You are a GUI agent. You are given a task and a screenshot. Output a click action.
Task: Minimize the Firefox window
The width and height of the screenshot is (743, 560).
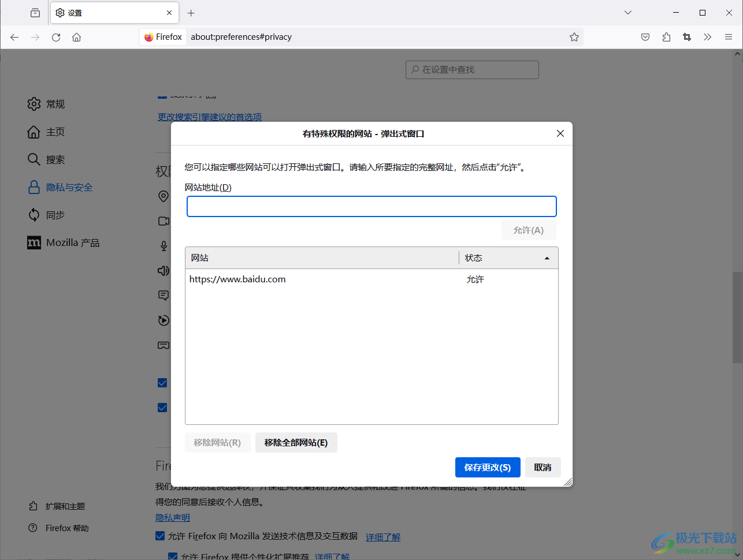(676, 13)
